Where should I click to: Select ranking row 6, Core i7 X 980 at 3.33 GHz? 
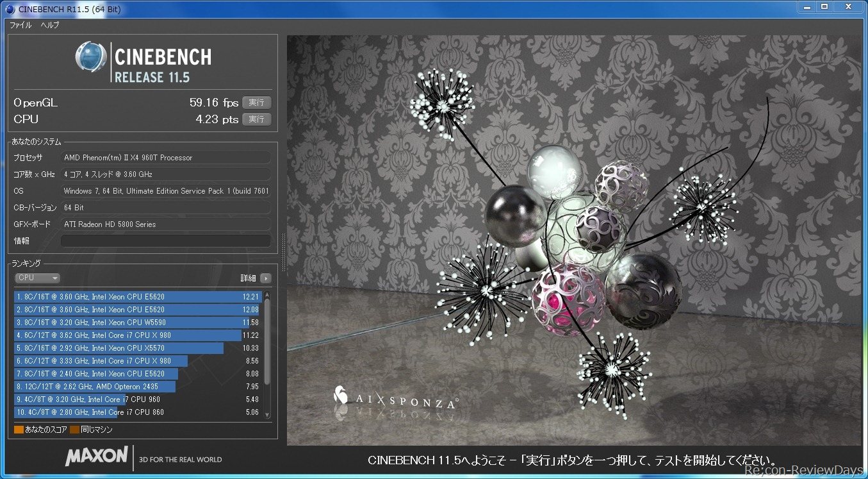pyautogui.click(x=138, y=361)
